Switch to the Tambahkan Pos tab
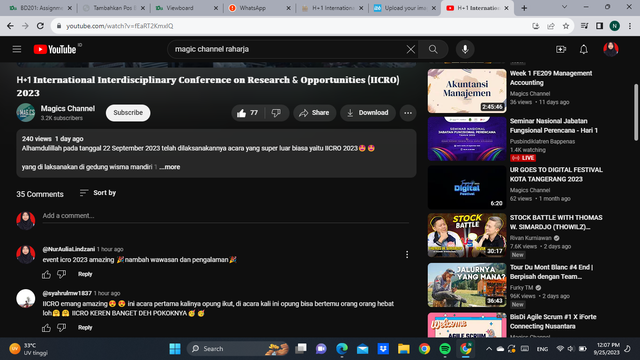 pyautogui.click(x=113, y=8)
